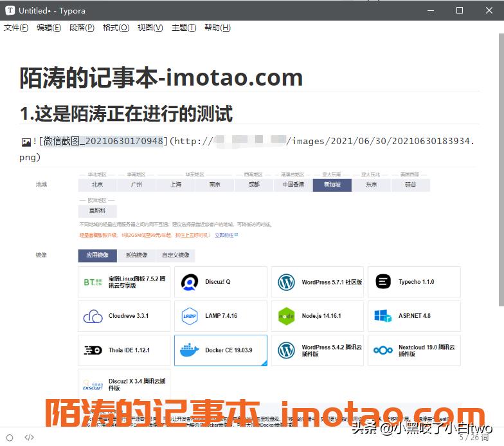Switch to the 系统镜像 tab

tap(136, 255)
